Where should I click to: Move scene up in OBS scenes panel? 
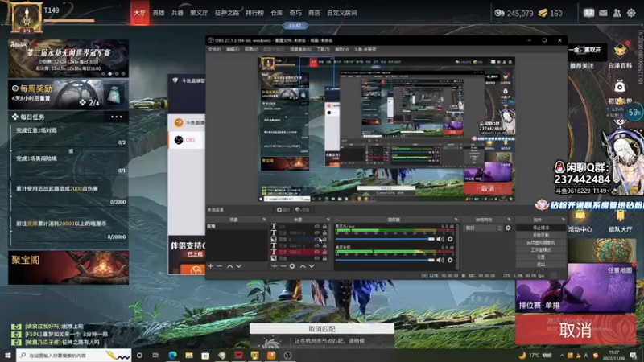pyautogui.click(x=230, y=266)
